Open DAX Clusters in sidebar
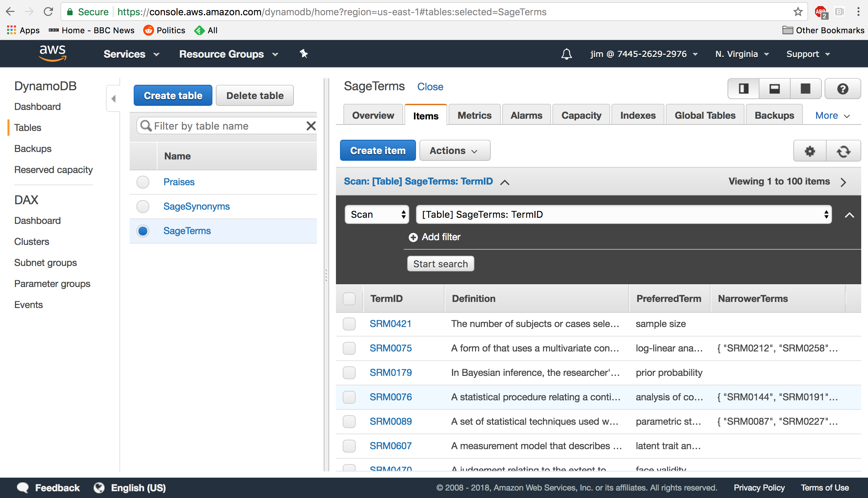This screenshot has width=868, height=498. click(32, 242)
